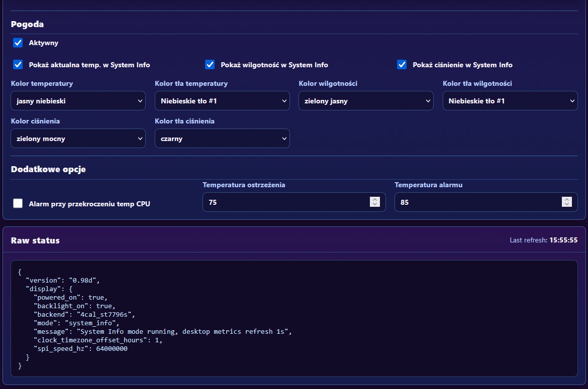
Task: Toggle Pokaż wilgotność w System Info
Action: [x=210, y=65]
